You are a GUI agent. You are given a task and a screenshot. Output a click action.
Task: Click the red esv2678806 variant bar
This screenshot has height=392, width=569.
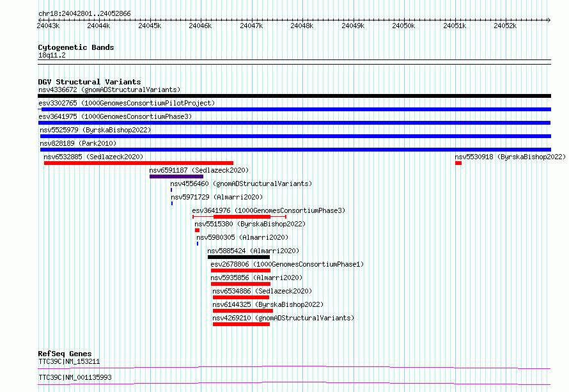(240, 270)
